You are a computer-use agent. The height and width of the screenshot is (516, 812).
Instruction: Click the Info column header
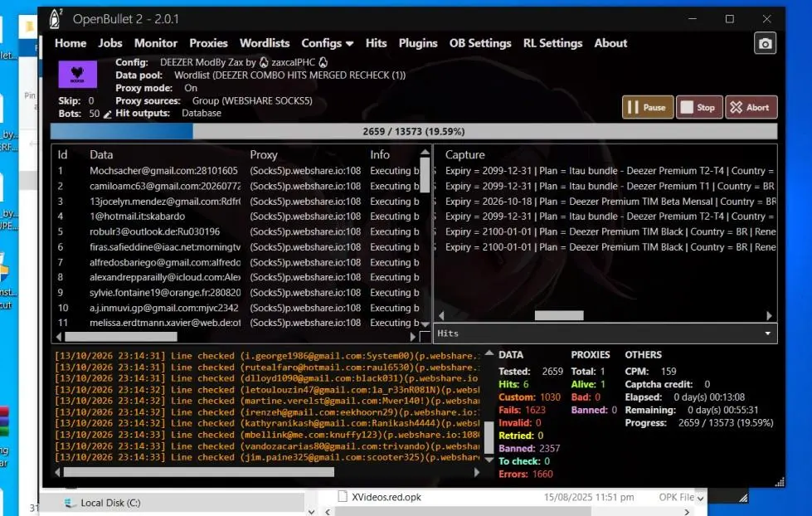pos(380,155)
